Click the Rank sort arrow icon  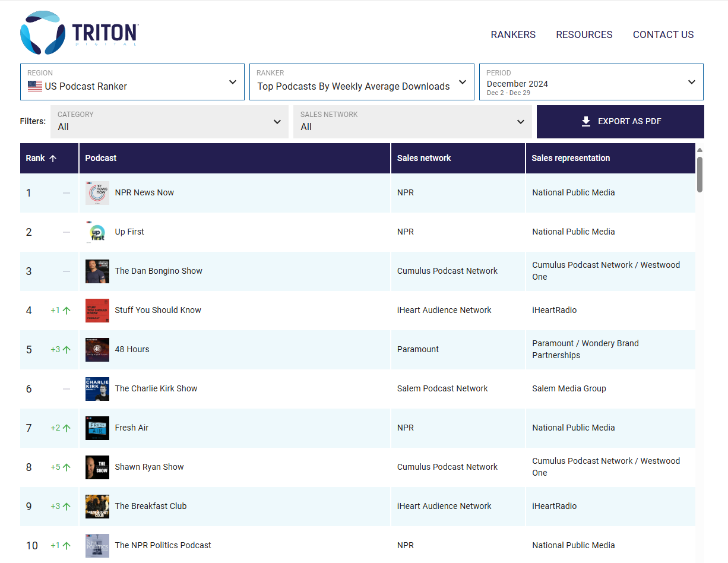[53, 158]
